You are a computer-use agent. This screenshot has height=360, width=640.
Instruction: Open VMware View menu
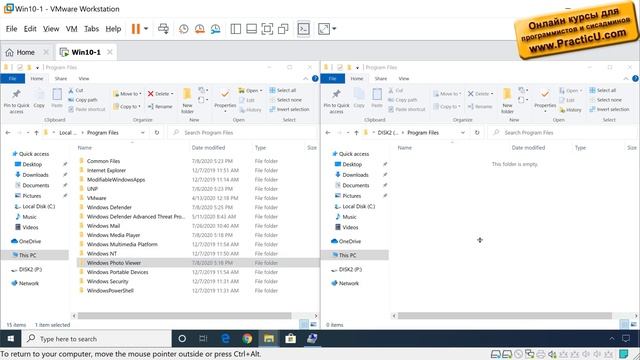pyautogui.click(x=51, y=29)
